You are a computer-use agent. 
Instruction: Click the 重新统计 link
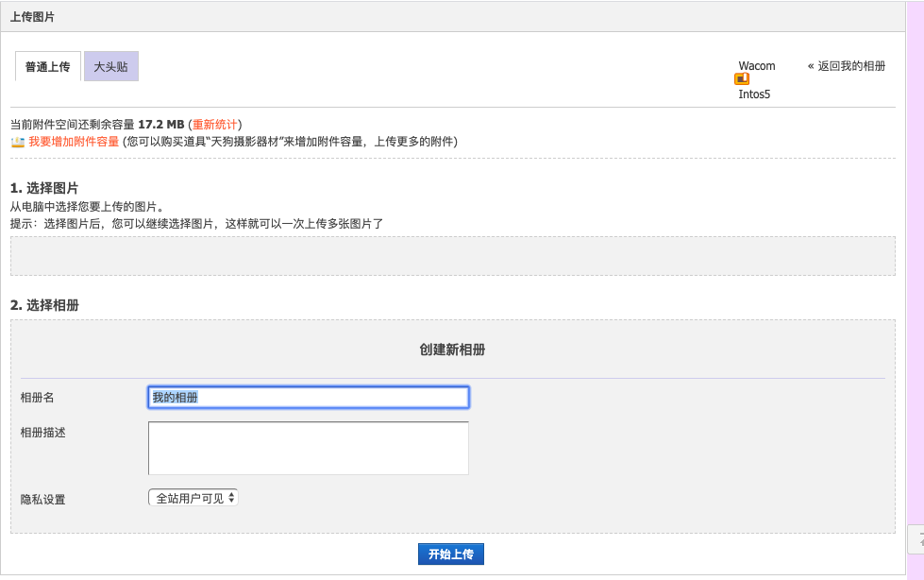[x=216, y=125]
